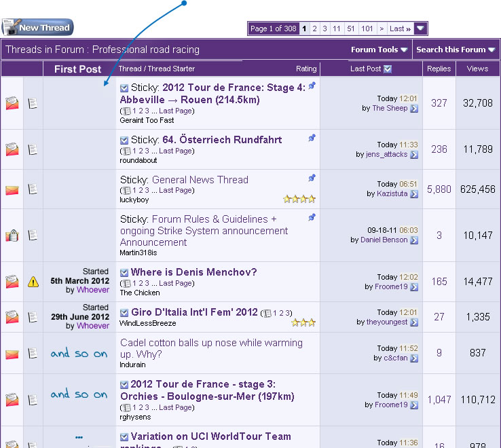Open replies count 5,880 who-posted list
Screen dimensions: 501x448
(439, 189)
